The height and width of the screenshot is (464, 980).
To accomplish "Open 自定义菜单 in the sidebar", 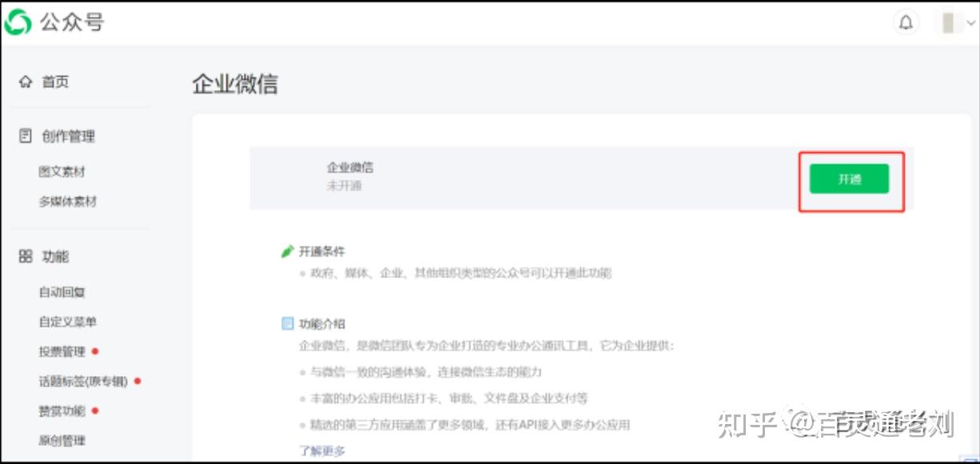I will (x=67, y=322).
